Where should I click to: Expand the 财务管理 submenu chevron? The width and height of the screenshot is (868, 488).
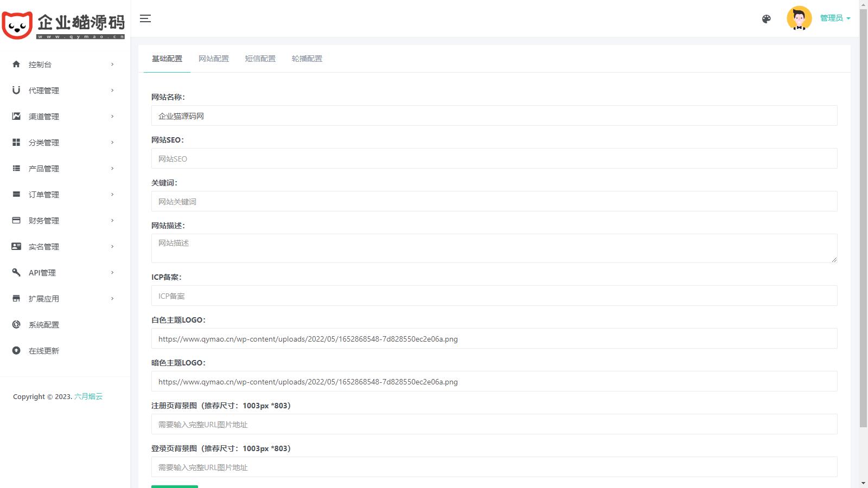tap(112, 220)
